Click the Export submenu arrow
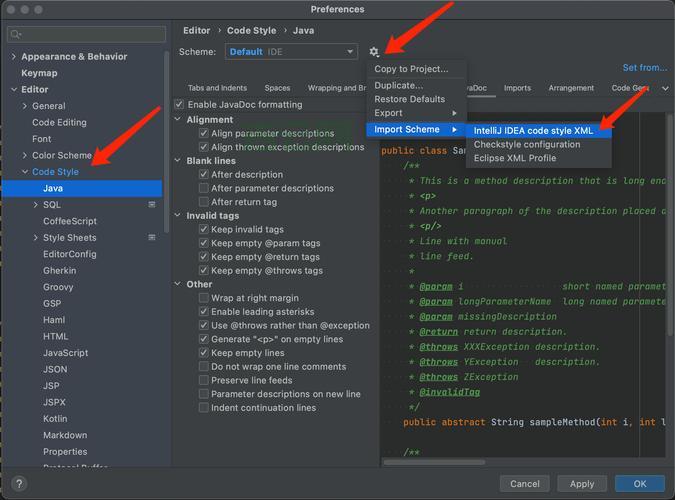Viewport: 675px width, 500px height. click(454, 113)
